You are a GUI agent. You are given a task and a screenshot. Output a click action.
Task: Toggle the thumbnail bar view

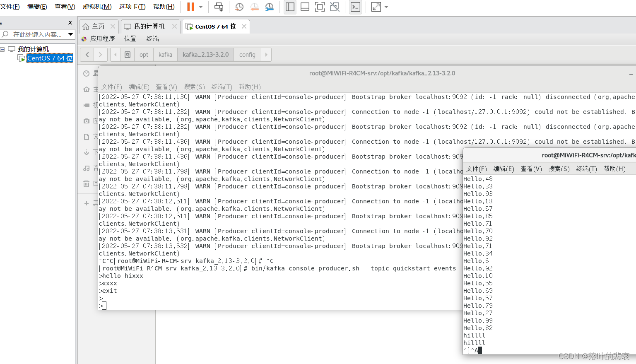coord(305,7)
